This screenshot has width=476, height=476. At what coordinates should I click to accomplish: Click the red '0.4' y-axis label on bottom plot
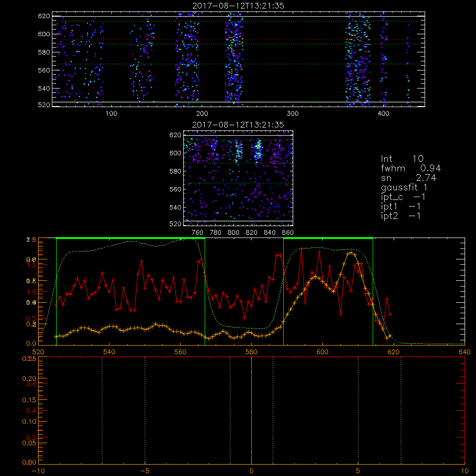[31, 411]
